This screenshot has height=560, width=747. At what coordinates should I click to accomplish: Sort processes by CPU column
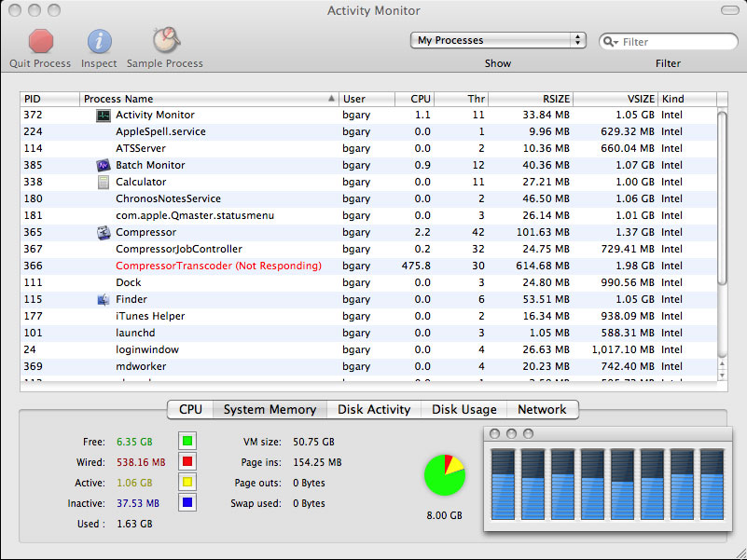pos(414,99)
